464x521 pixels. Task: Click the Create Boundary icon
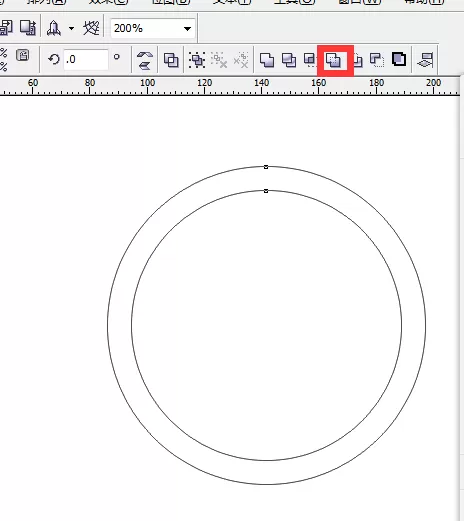click(399, 60)
